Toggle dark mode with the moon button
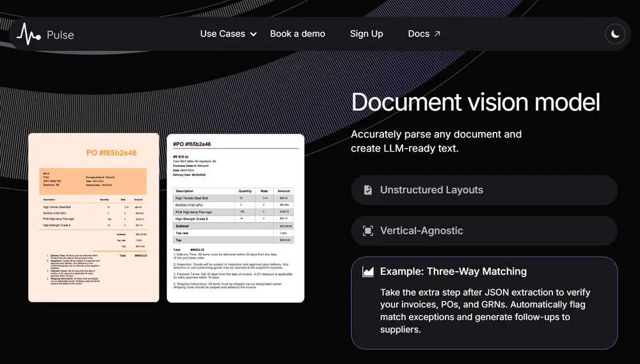Screen dimensions: 640x364 coord(615,34)
